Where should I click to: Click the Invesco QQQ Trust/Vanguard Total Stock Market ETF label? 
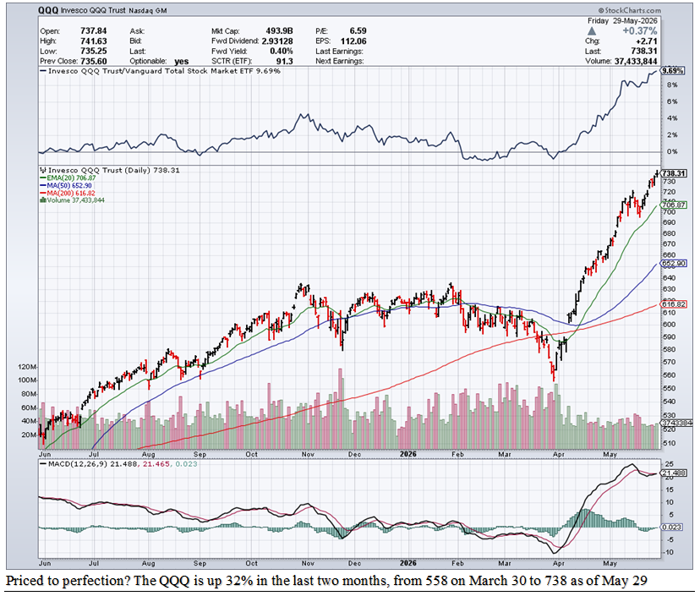click(151, 71)
